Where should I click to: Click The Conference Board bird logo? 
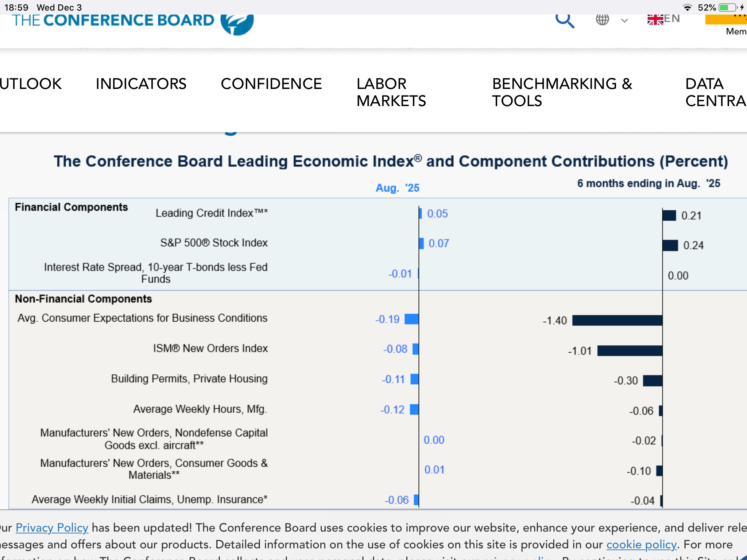(x=237, y=24)
